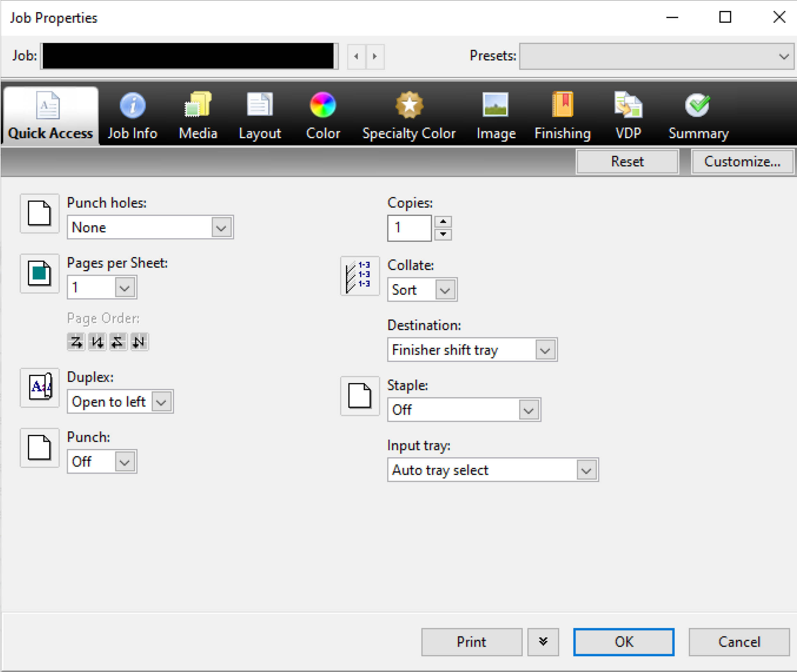The height and width of the screenshot is (672, 797).
Task: Close the Job Properties window
Action: click(x=779, y=18)
